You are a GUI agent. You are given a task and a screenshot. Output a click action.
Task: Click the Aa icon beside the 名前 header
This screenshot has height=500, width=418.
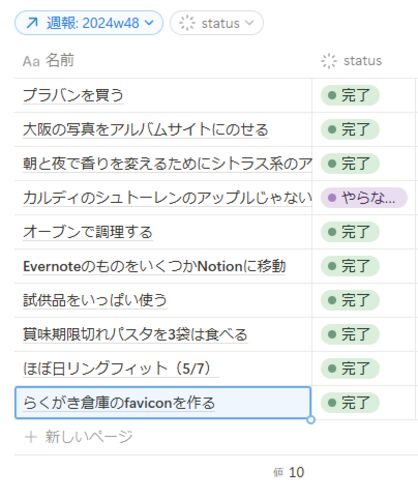[31, 61]
